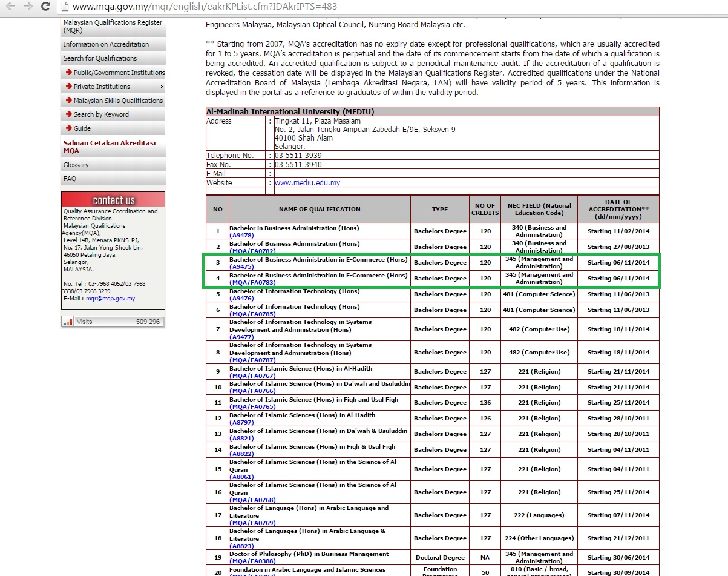This screenshot has width=728, height=576.
Task: Click the visits counter chart icon
Action: [68, 322]
